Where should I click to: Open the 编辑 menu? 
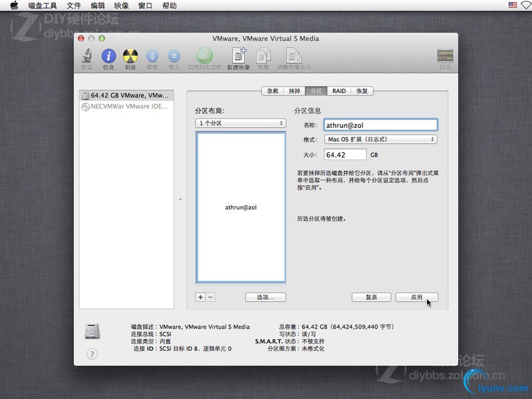pyautogui.click(x=98, y=5)
